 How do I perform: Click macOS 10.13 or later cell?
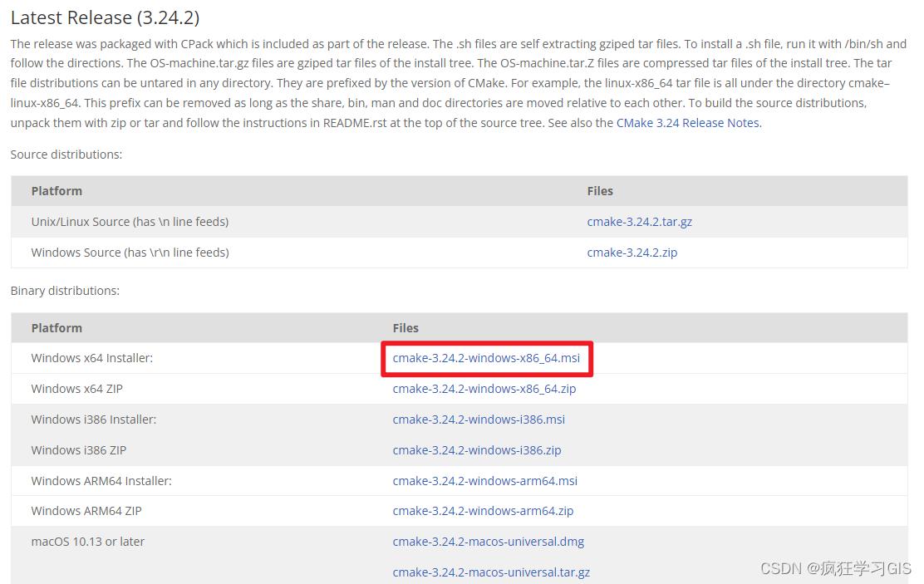pos(88,541)
